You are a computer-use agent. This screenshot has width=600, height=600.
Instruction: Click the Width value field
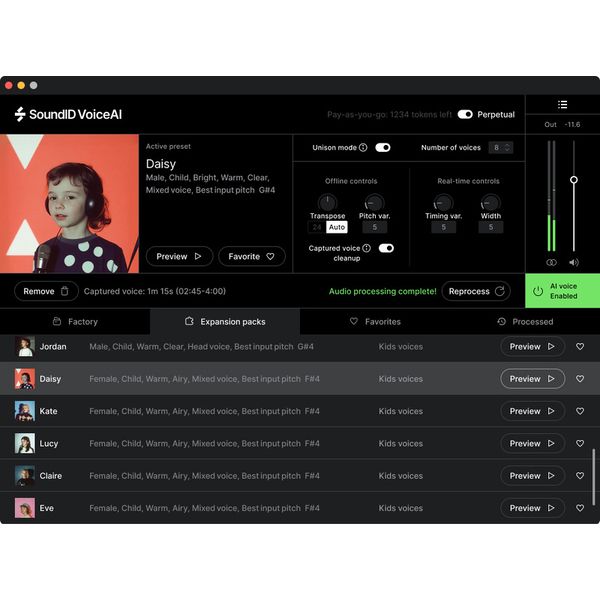491,227
